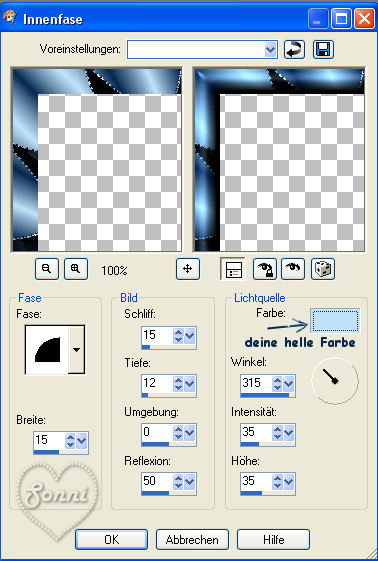The image size is (378, 561).
Task: Expand the Fase bevel shape dropdown
Action: 77,350
